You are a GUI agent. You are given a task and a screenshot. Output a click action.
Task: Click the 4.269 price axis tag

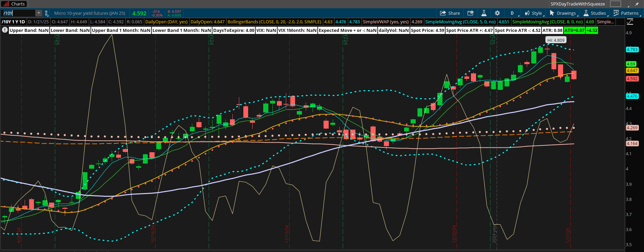(632, 128)
